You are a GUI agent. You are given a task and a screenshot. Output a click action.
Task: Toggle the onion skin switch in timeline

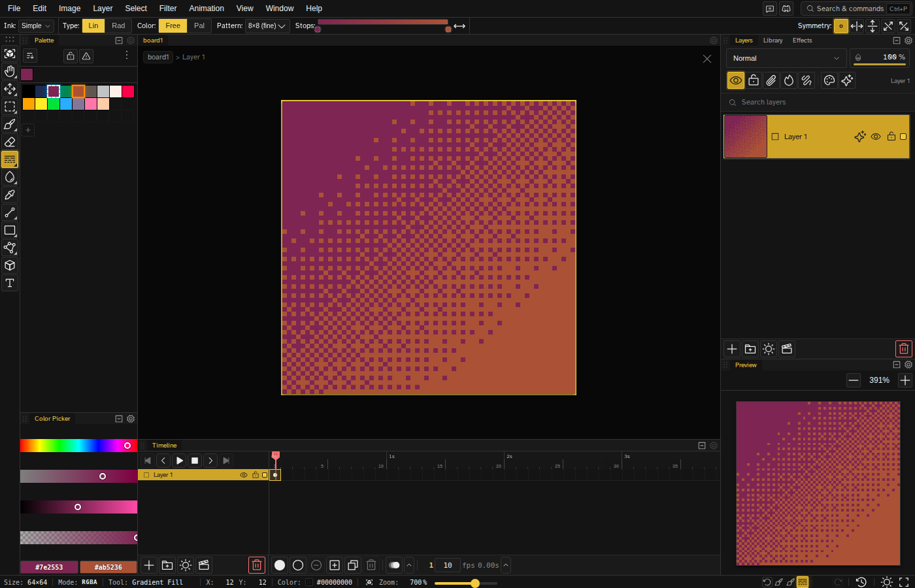(x=394, y=565)
